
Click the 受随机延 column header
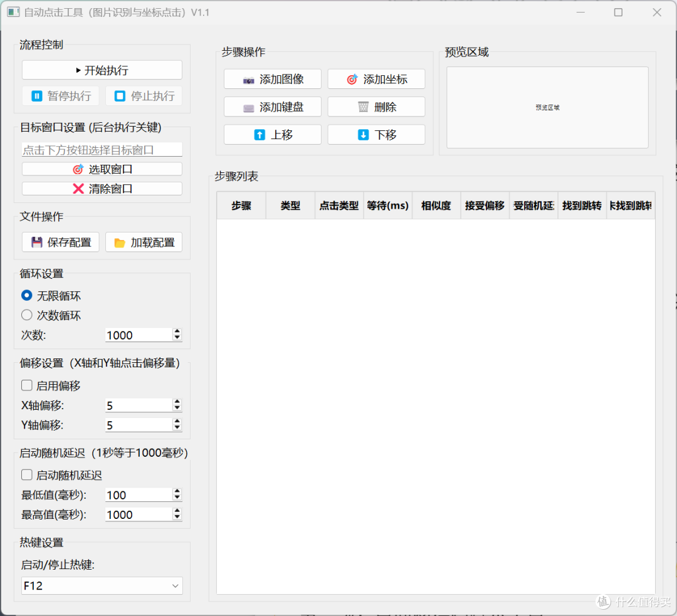[x=533, y=206]
